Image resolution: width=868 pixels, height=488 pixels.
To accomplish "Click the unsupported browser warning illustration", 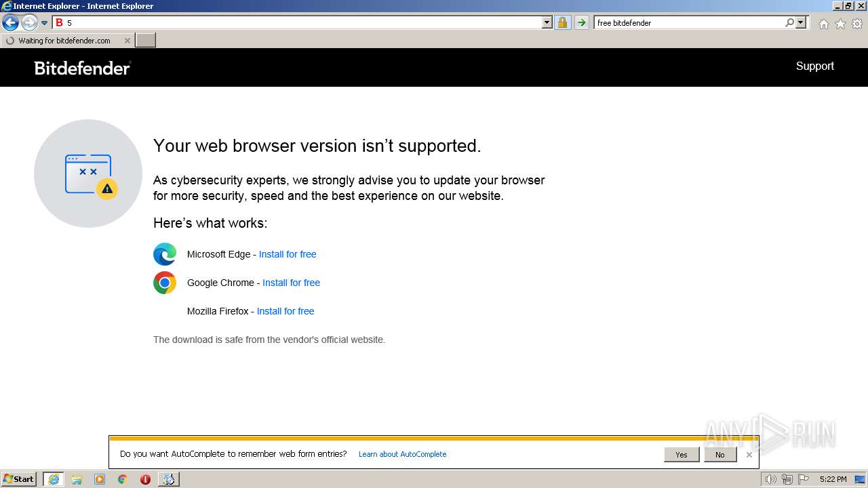I will click(88, 174).
